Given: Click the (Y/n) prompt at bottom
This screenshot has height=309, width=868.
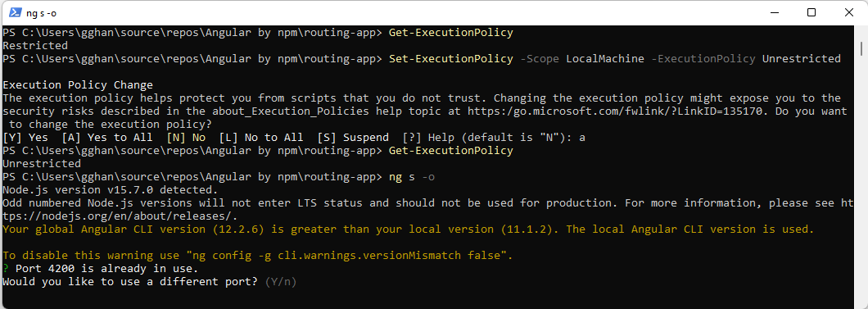Looking at the screenshot, I should point(281,283).
